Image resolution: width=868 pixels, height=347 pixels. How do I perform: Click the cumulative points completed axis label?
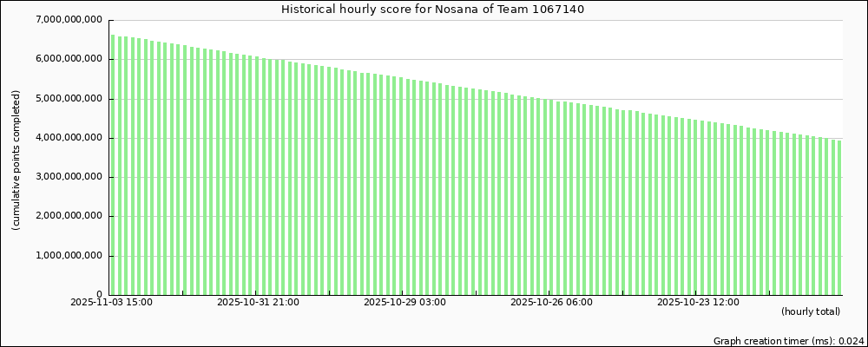click(16, 162)
